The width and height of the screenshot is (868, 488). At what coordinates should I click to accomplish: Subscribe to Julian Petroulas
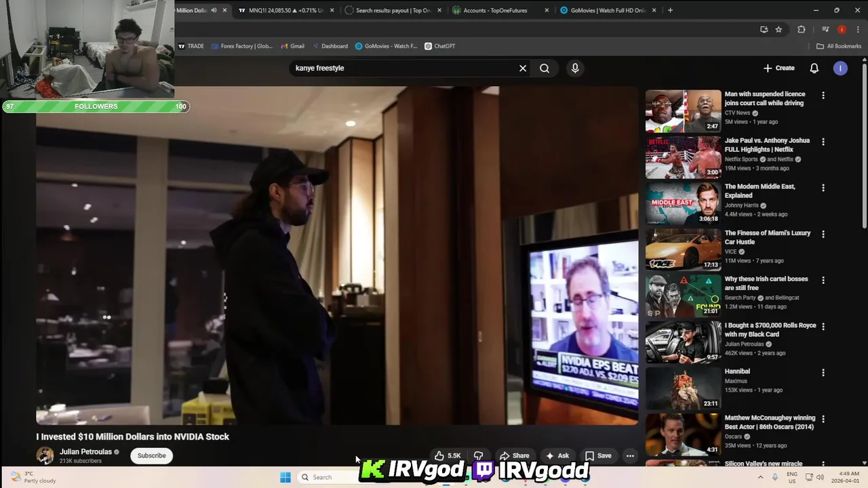(151, 455)
